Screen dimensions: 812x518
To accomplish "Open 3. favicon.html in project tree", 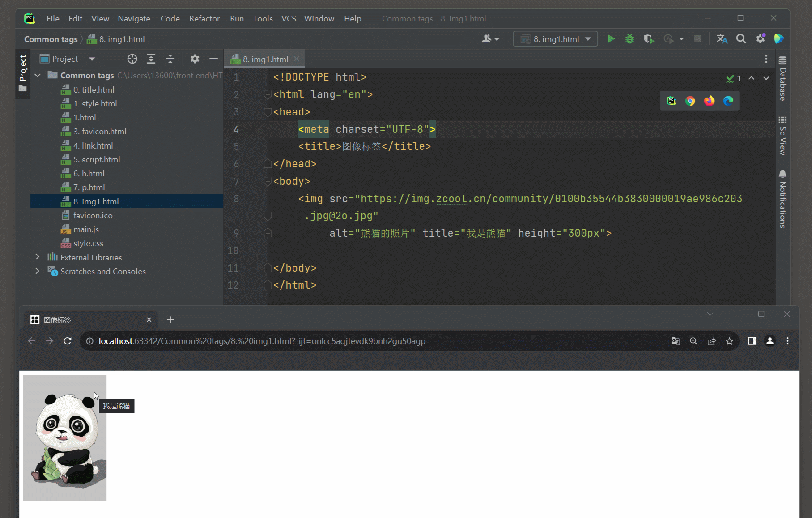I will pos(100,131).
